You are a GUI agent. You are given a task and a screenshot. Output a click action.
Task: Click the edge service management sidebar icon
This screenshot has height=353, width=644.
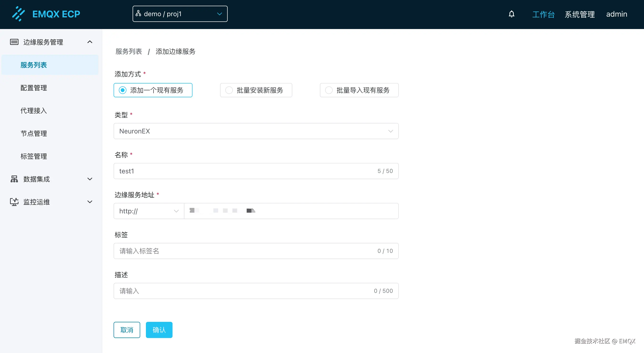click(14, 42)
